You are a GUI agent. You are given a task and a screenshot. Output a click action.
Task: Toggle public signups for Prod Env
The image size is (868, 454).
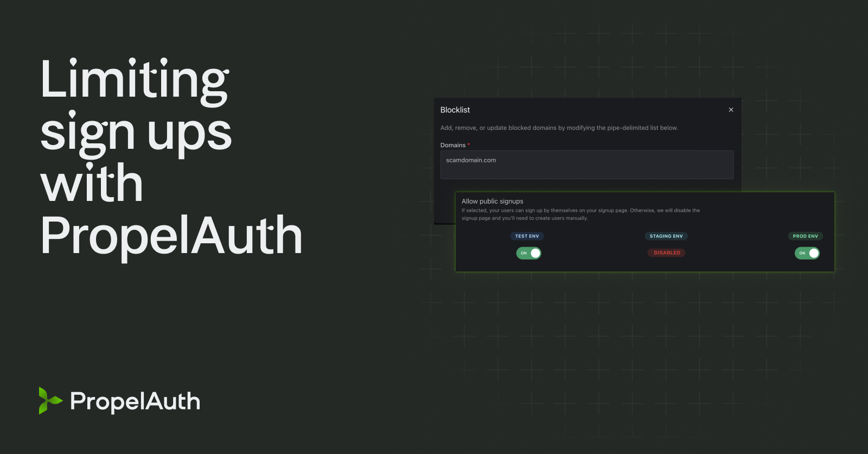[x=807, y=253]
